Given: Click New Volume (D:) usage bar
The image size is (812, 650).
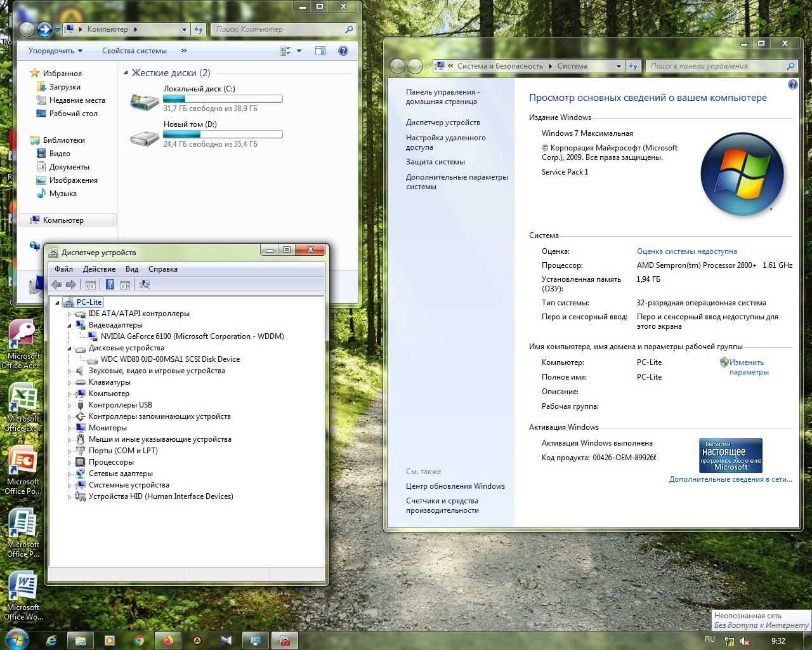Looking at the screenshot, I should click(223, 134).
